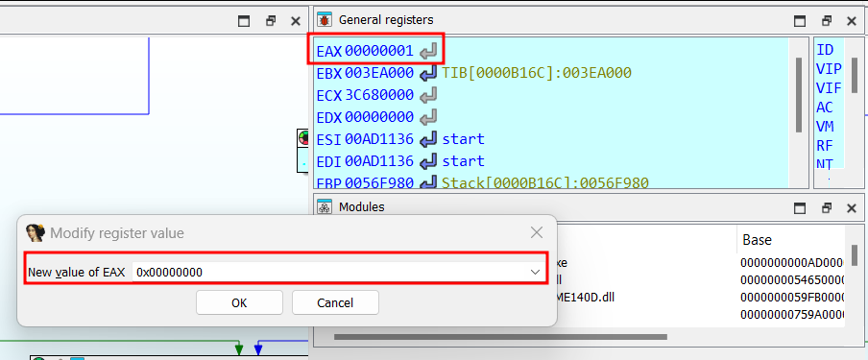This screenshot has height=360, width=868.
Task: Click the jump arrow next to EDI
Action: pos(428,161)
